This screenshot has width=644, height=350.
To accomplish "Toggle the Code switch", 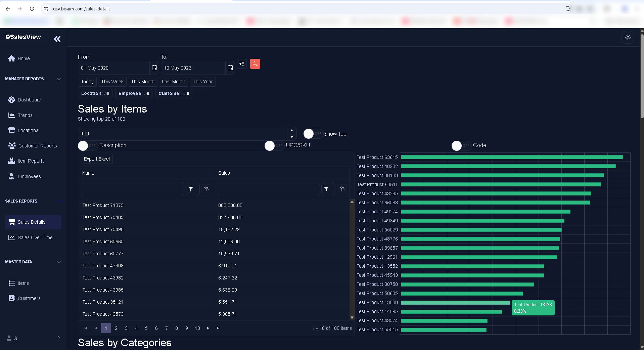I will 461,145.
